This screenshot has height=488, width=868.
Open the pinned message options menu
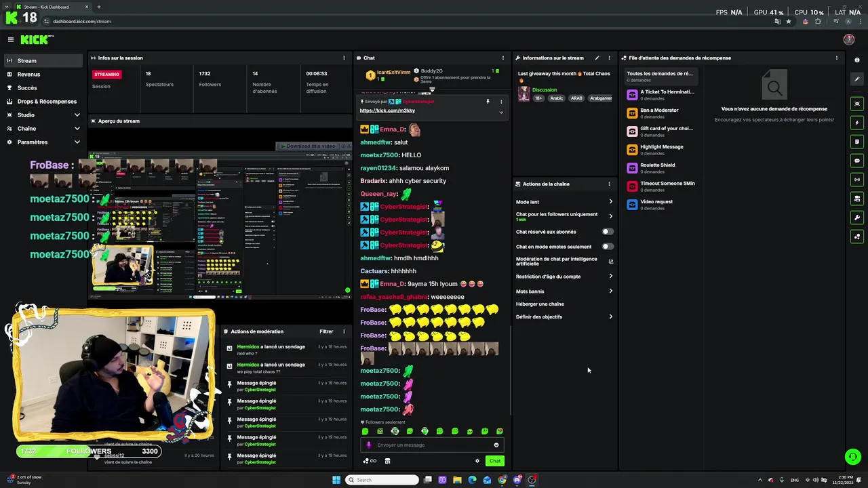pos(501,102)
